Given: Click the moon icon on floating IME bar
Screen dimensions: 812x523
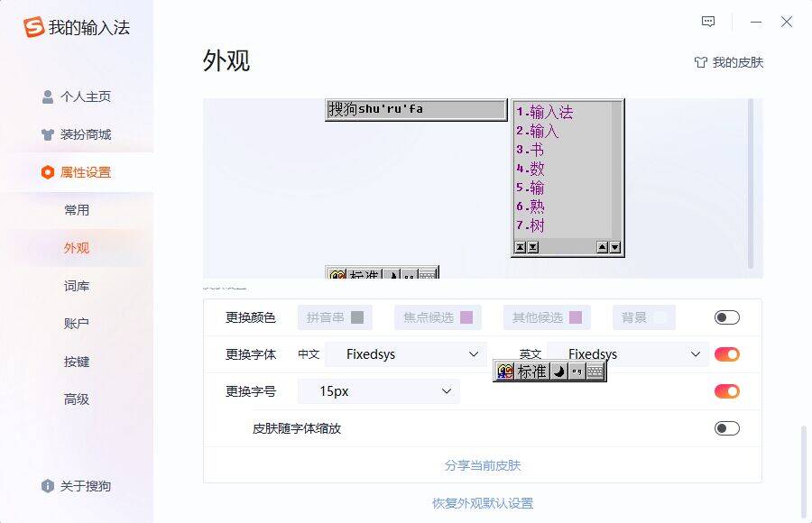Looking at the screenshot, I should (x=558, y=372).
